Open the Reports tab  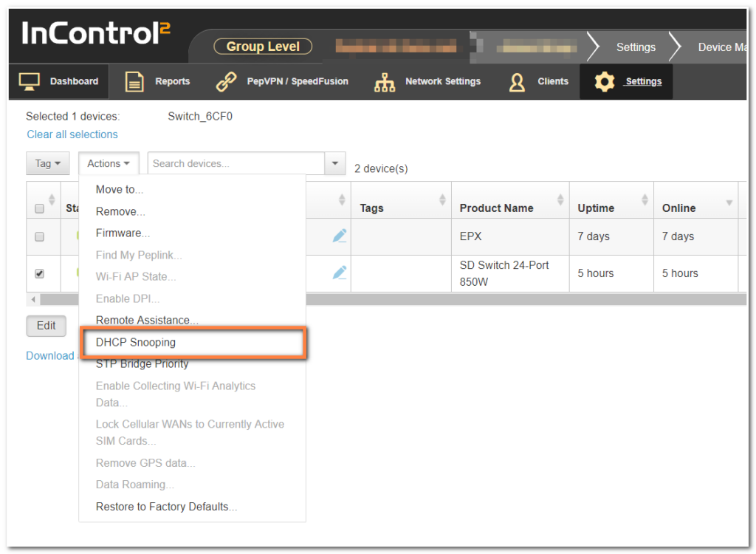point(158,81)
